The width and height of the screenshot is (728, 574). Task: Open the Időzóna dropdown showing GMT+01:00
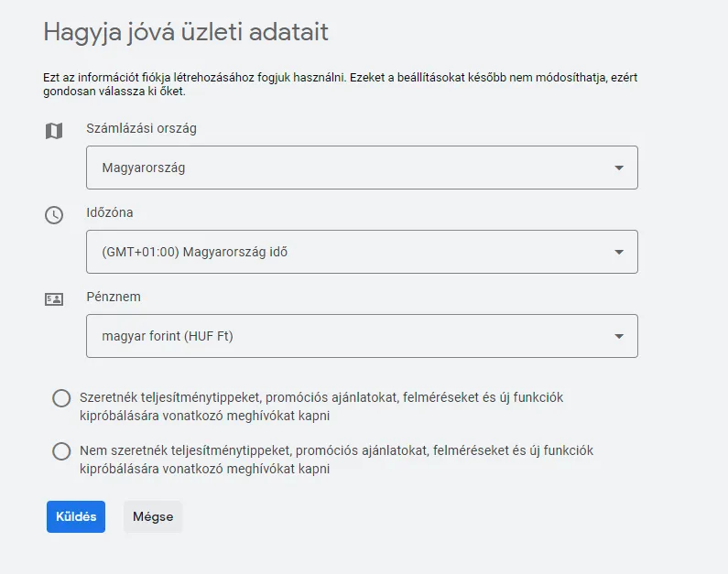pyautogui.click(x=362, y=252)
